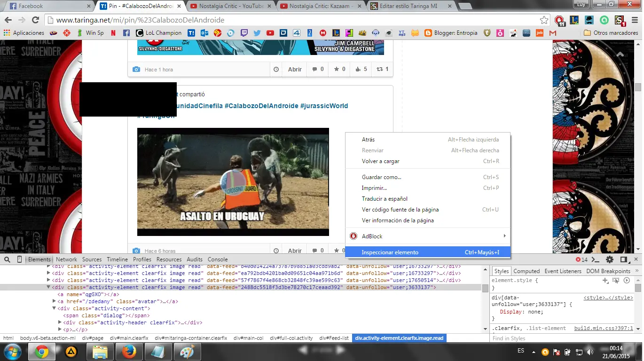The height and width of the screenshot is (361, 644).
Task: Choose Traducir a español
Action: tap(428, 199)
